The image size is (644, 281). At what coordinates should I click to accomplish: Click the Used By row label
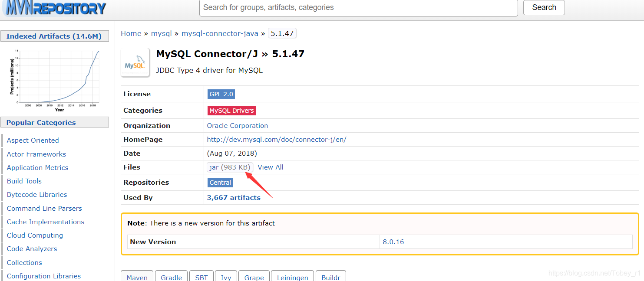[138, 198]
